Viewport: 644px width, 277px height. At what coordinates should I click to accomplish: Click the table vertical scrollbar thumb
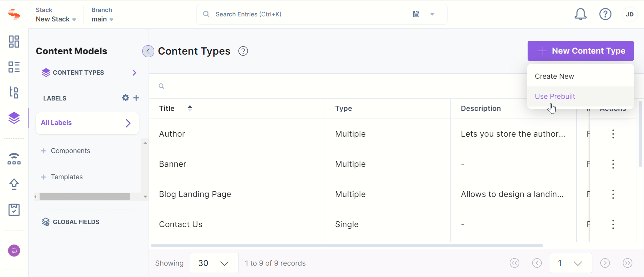pyautogui.click(x=640, y=134)
